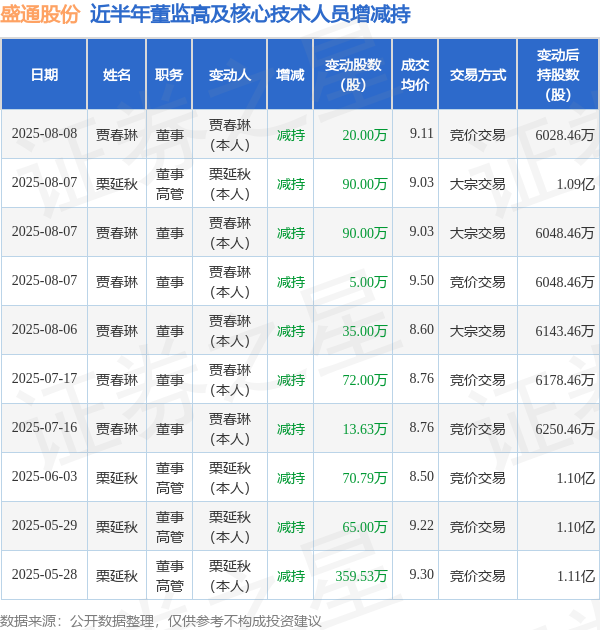
Task: Click the holding value 6250.46万
Action: pyautogui.click(x=565, y=429)
